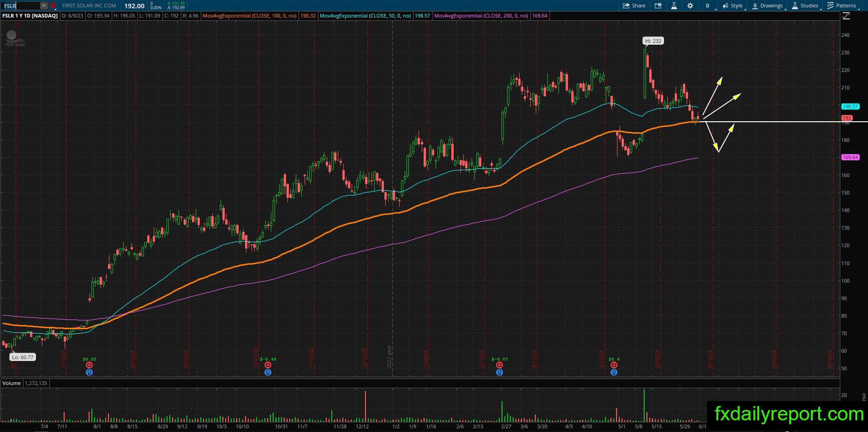Screen dimensions: 868x432
Task: Click the red earnings phone icon under $-0.07
Action: coord(499,365)
